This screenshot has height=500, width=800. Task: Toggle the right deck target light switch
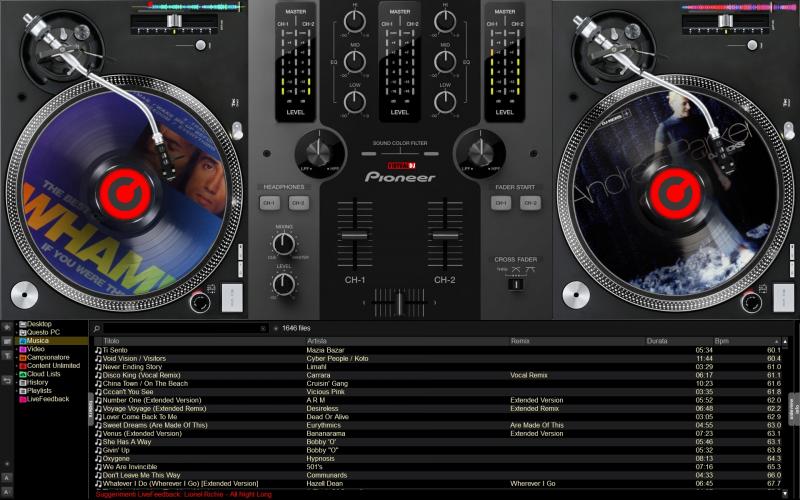[x=789, y=130]
